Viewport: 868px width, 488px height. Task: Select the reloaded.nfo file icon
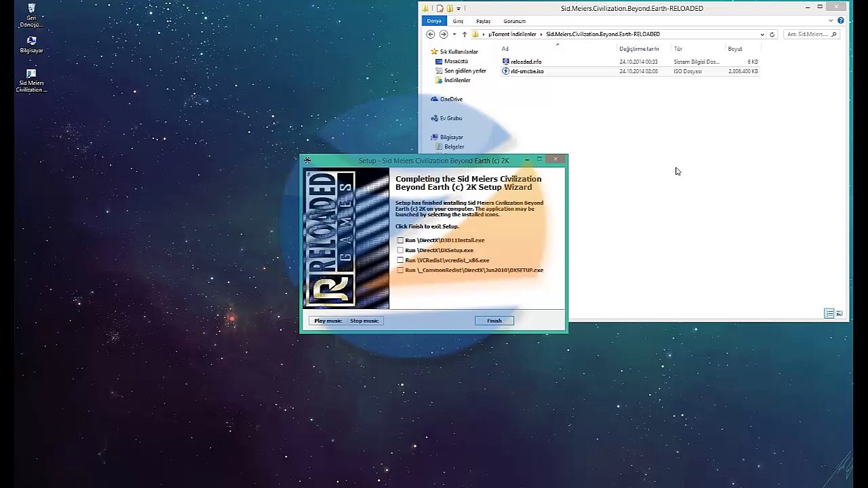pos(505,62)
